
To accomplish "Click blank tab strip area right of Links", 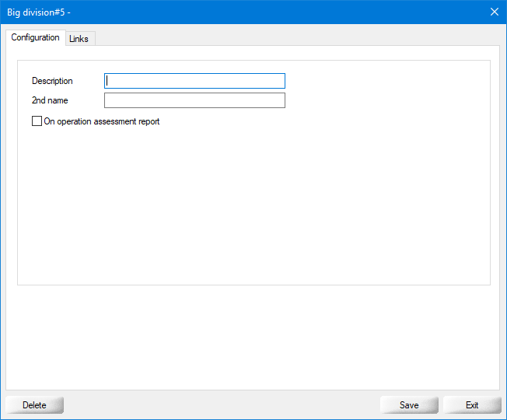I will (x=295, y=37).
